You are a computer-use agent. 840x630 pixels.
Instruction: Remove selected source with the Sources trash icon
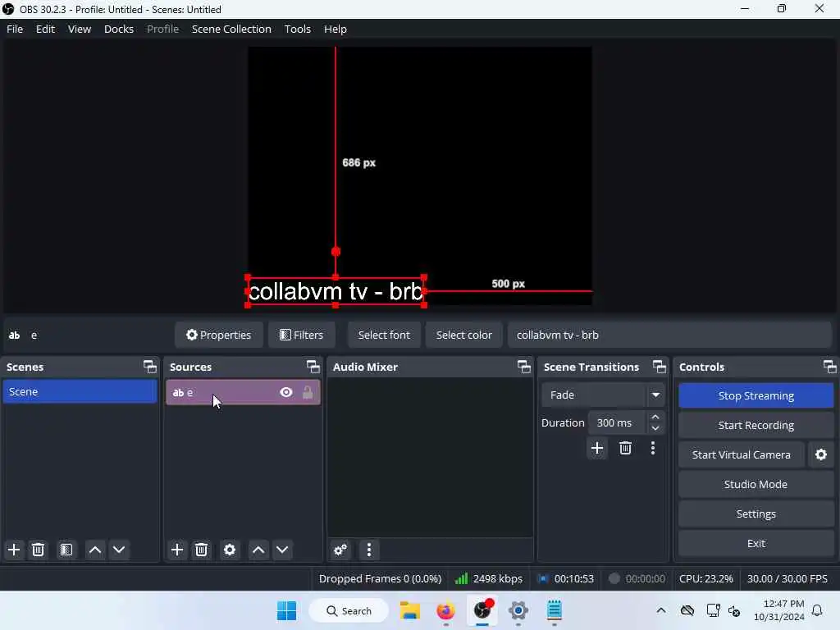(x=202, y=550)
